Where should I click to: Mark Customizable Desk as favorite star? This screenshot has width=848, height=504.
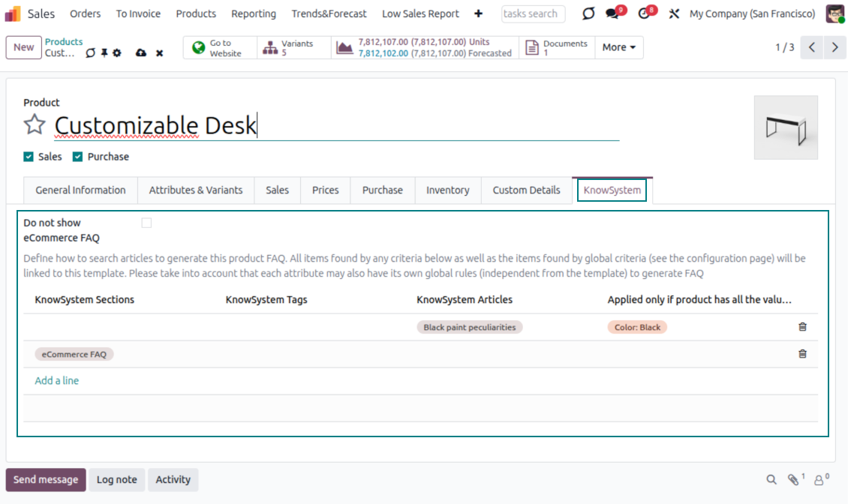pos(35,124)
